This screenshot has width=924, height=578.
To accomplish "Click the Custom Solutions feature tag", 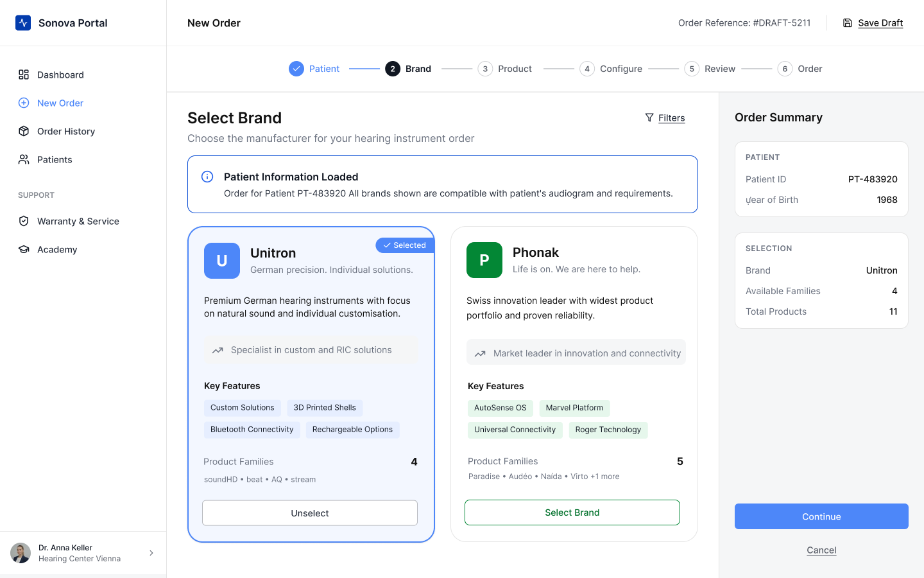I will (x=243, y=408).
